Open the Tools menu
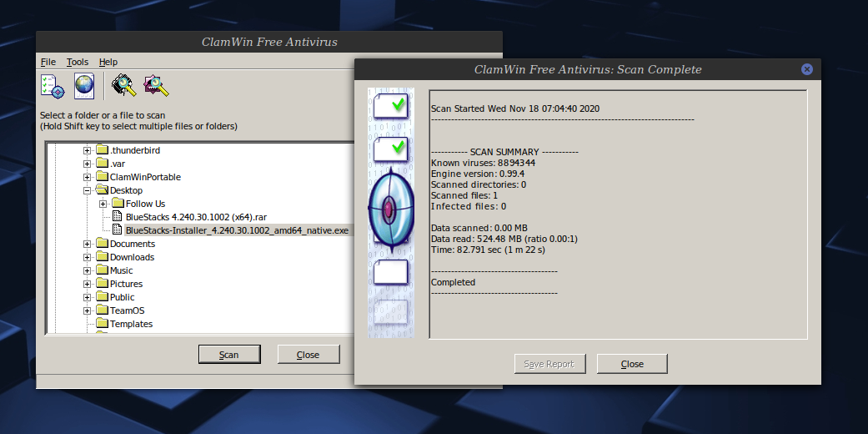This screenshot has height=434, width=868. click(78, 62)
